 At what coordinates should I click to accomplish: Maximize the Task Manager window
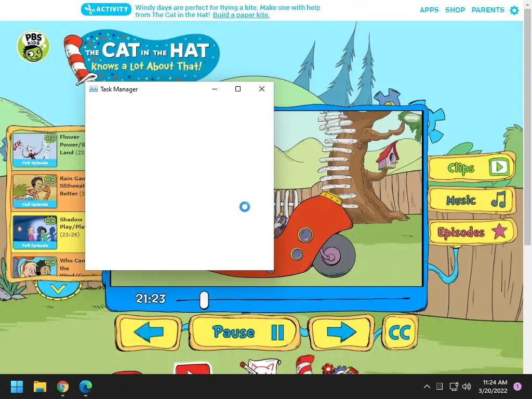coord(238,89)
